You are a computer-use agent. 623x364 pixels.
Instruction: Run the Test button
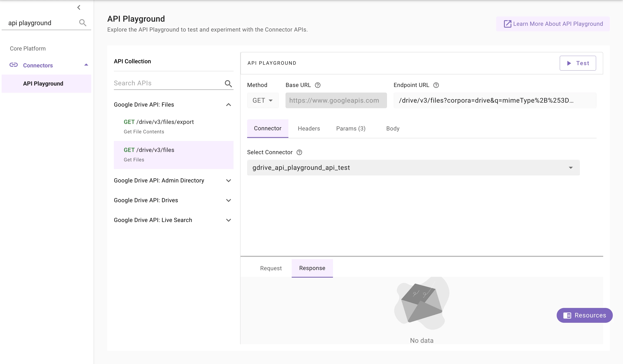[577, 63]
